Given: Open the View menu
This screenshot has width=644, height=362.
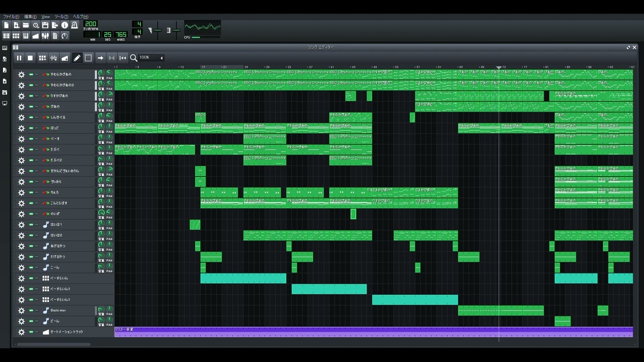Looking at the screenshot, I should click(46, 17).
